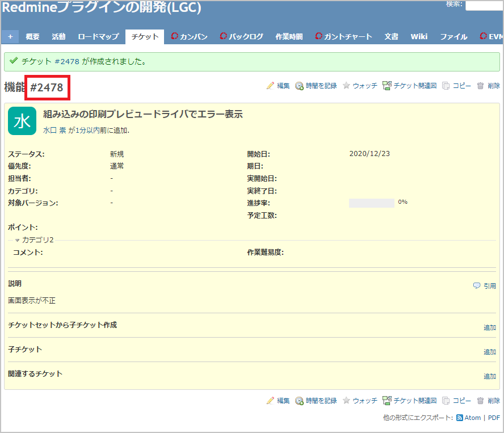
Task: Click ticket #2478 link in notification
Action: [x=67, y=61]
